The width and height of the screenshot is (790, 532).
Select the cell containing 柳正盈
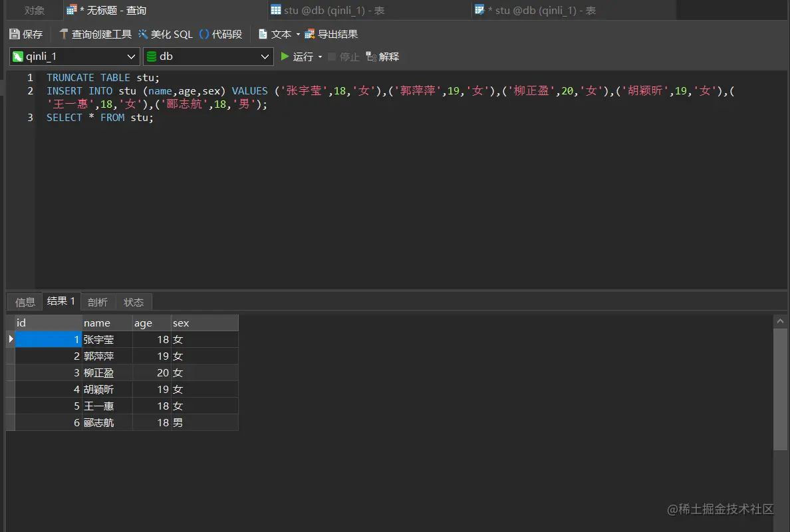coord(107,373)
